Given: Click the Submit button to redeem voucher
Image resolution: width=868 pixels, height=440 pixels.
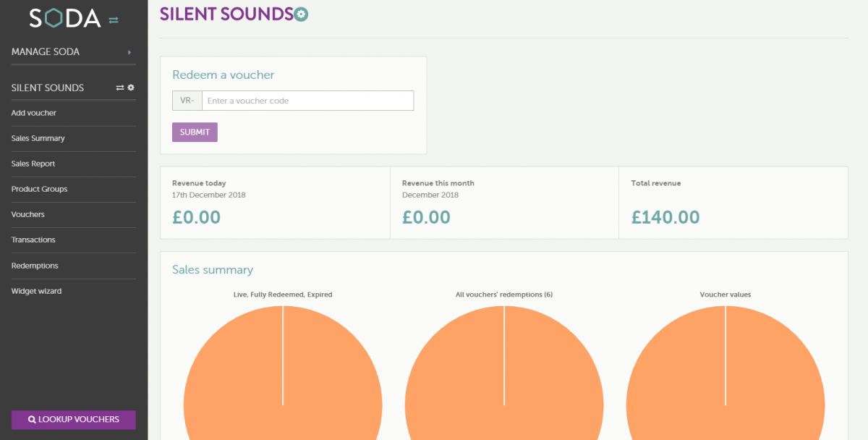Looking at the screenshot, I should click(195, 132).
